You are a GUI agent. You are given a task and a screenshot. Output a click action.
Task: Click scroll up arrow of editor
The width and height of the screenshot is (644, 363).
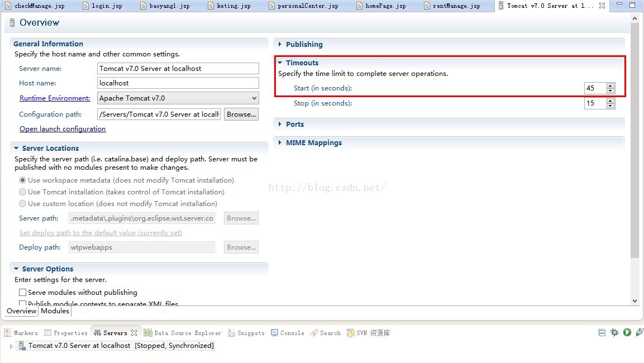point(635,18)
